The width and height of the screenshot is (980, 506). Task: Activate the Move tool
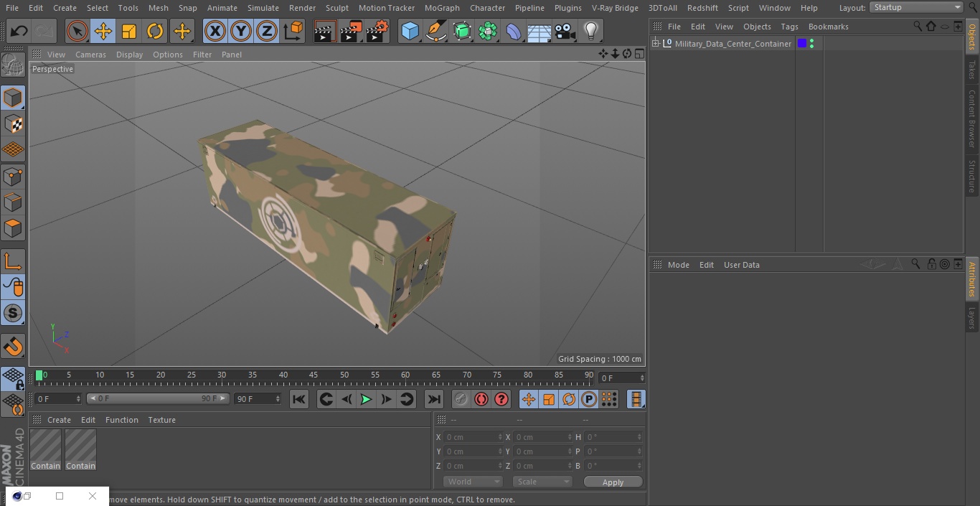pos(103,32)
